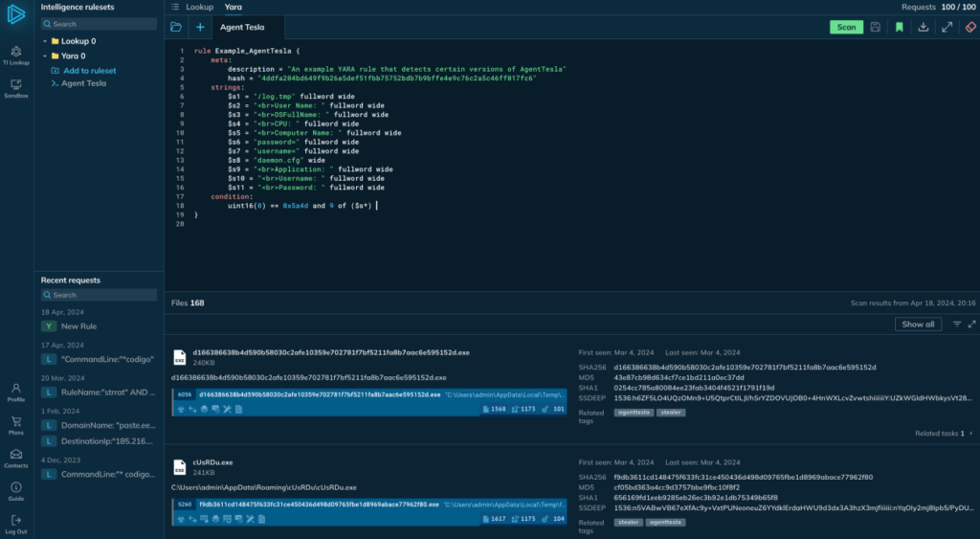Image resolution: width=980 pixels, height=539 pixels.
Task: Click the download icon in editor toolbar
Action: point(923,27)
